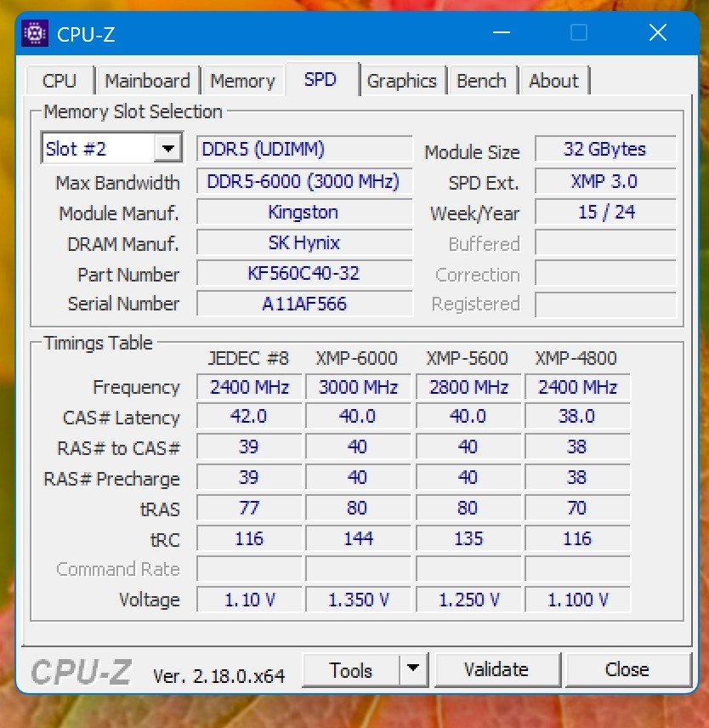Switch to the CPU tab
This screenshot has height=728, width=709.
click(x=60, y=81)
